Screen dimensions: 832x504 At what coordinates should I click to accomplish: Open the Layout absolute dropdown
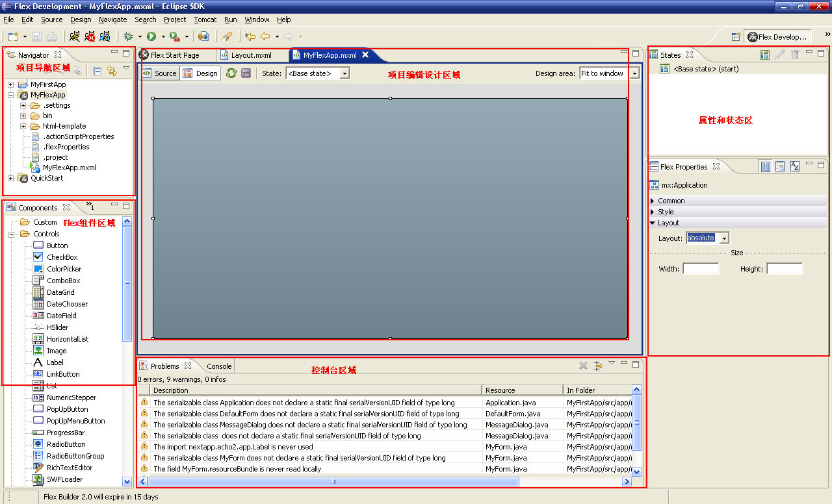tap(724, 238)
